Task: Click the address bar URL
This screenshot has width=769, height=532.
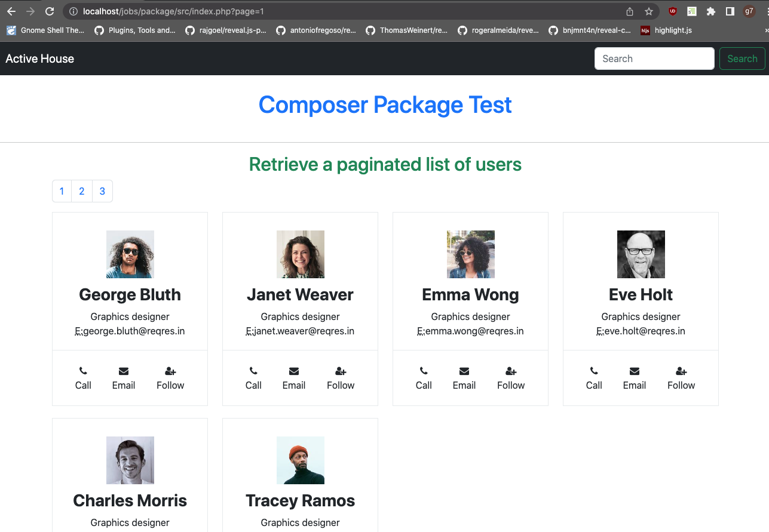Action: click(x=173, y=11)
